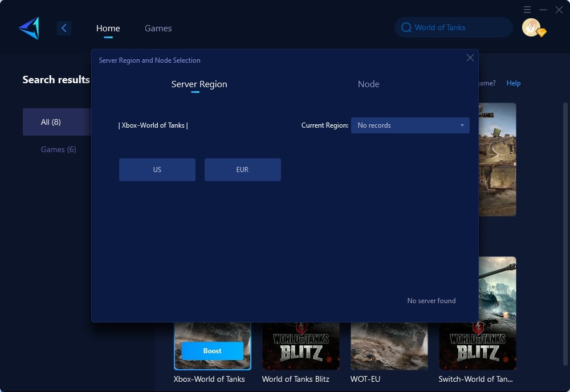The width and height of the screenshot is (570, 392).
Task: Open the Current Region dropdown
Action: 410,125
